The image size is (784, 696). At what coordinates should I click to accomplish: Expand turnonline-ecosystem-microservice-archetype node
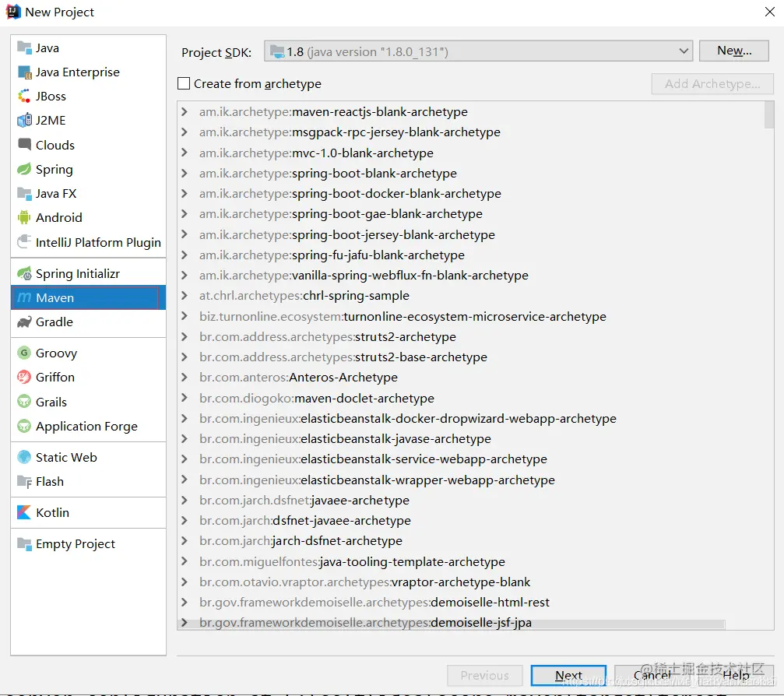tap(185, 316)
